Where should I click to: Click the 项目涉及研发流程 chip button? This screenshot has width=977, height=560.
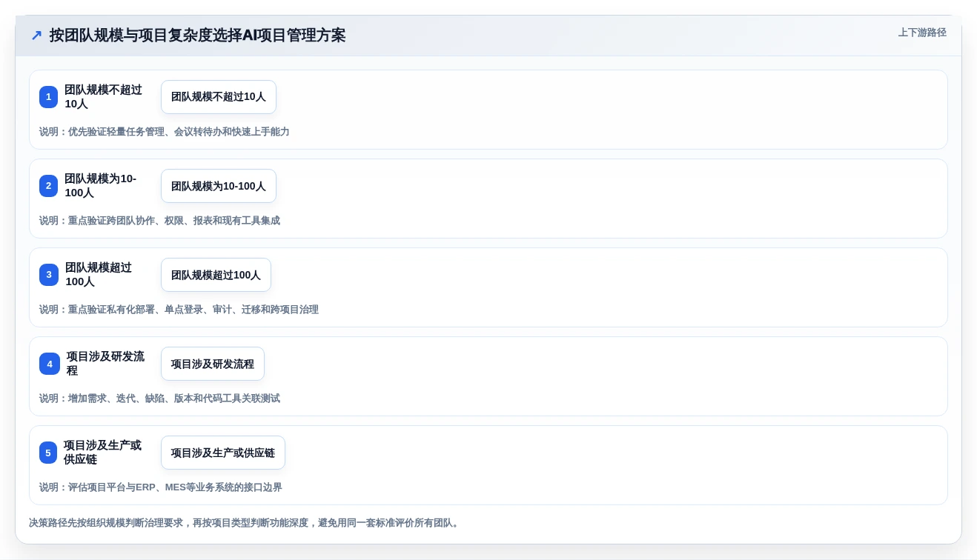tap(213, 364)
